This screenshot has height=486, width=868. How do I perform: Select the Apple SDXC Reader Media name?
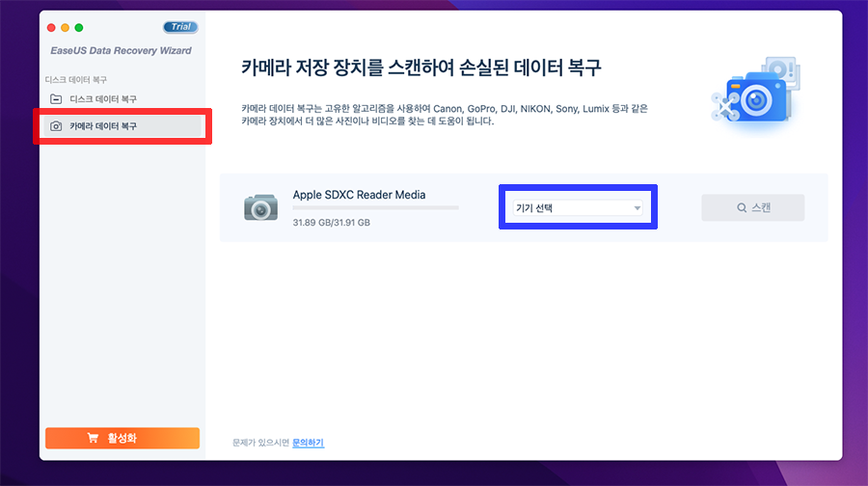359,195
